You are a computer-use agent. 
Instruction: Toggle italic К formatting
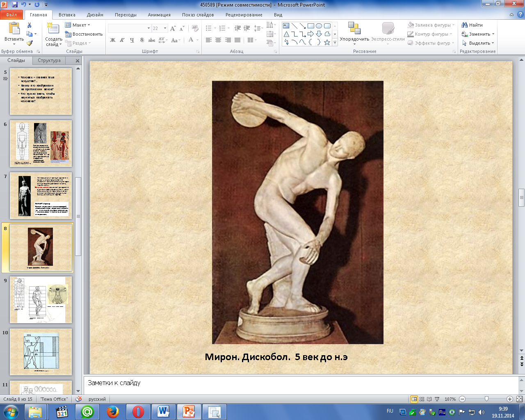122,40
